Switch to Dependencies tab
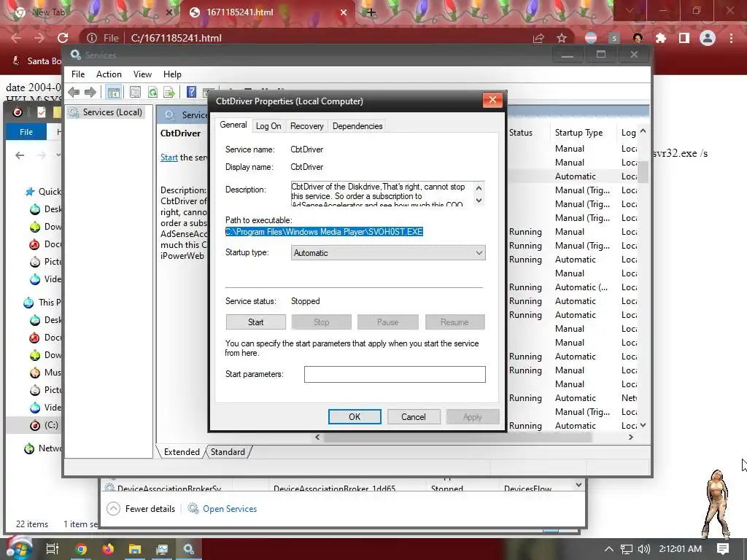This screenshot has height=560, width=747. coord(357,126)
